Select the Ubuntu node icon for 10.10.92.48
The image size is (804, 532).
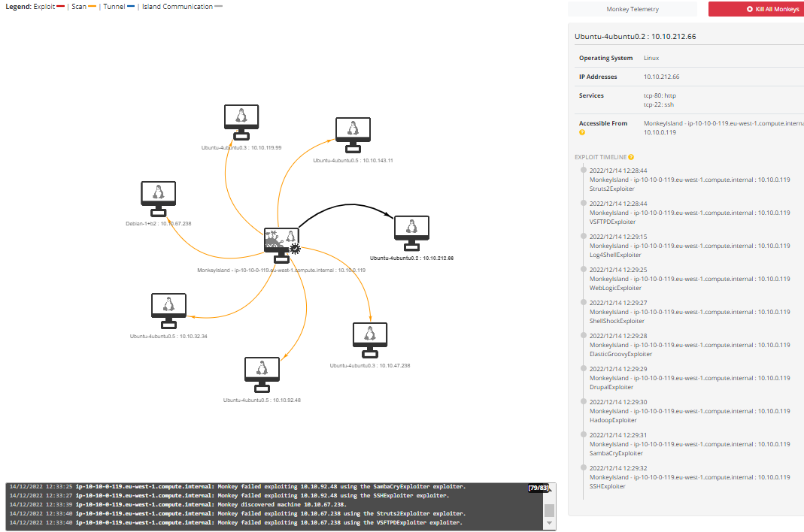click(262, 375)
